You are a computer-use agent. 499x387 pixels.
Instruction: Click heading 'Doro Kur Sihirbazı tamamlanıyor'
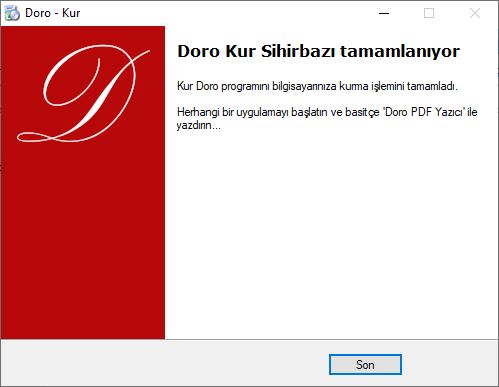[x=318, y=51]
